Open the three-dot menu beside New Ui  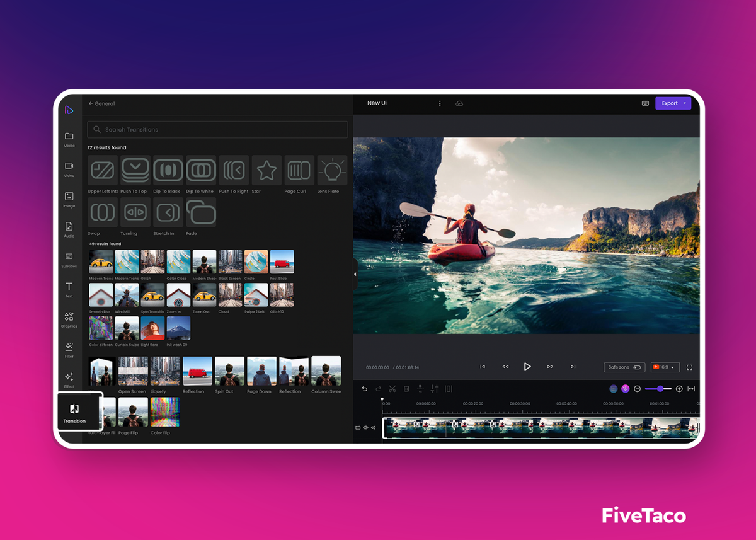(x=440, y=103)
